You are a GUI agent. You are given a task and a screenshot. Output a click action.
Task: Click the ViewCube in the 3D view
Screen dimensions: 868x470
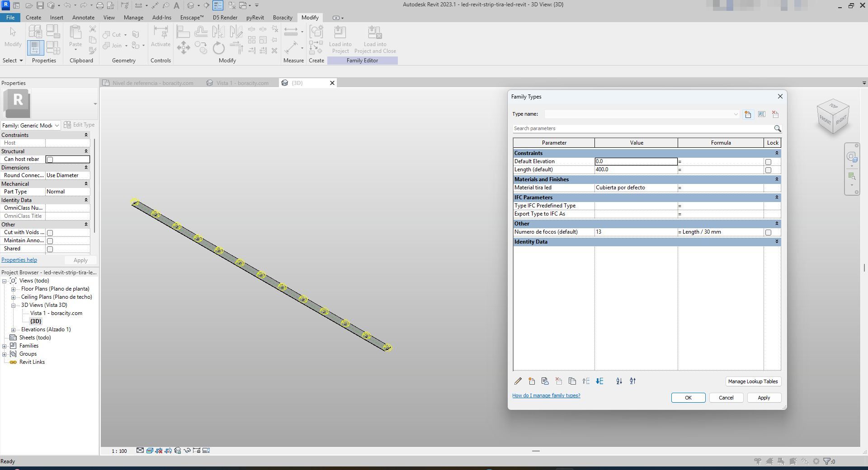click(833, 117)
